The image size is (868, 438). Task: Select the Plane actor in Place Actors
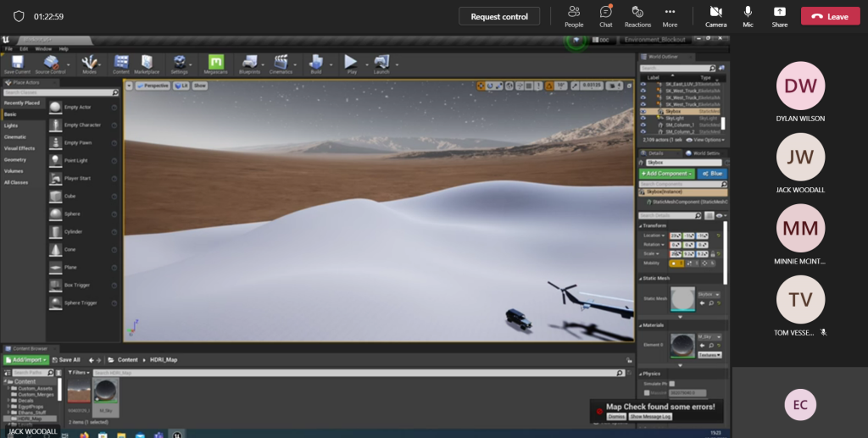pos(83,267)
